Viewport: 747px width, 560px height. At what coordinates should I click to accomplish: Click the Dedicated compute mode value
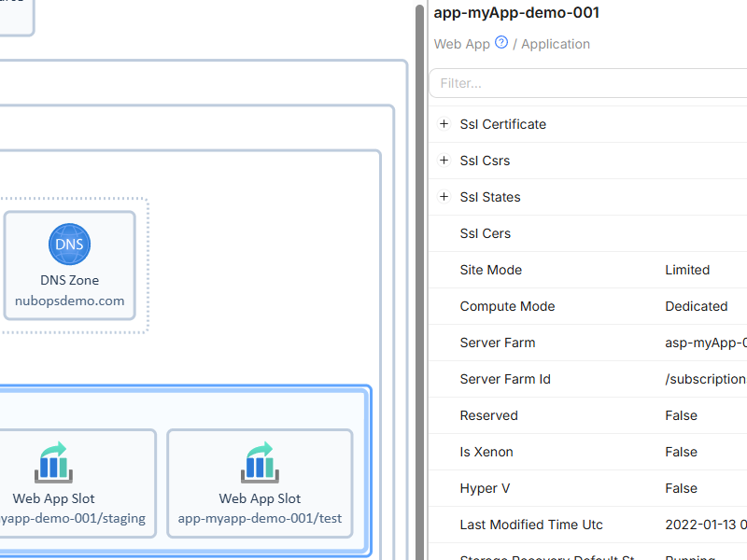click(x=696, y=306)
